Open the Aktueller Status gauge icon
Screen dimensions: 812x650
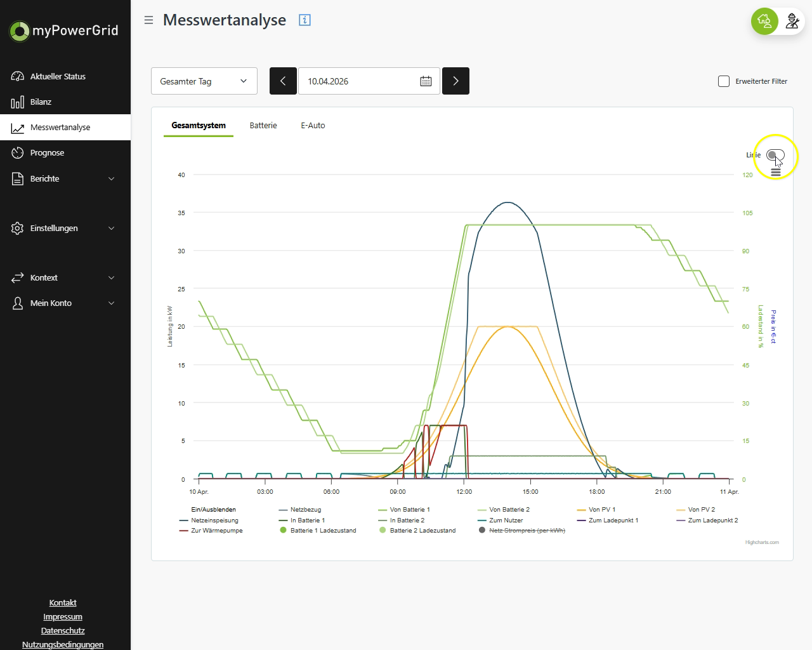18,76
